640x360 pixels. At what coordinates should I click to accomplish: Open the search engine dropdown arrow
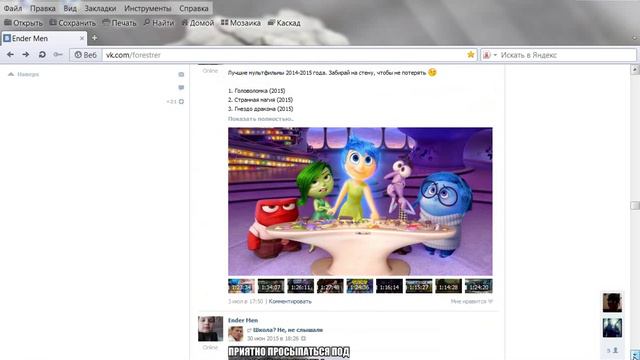click(x=495, y=55)
